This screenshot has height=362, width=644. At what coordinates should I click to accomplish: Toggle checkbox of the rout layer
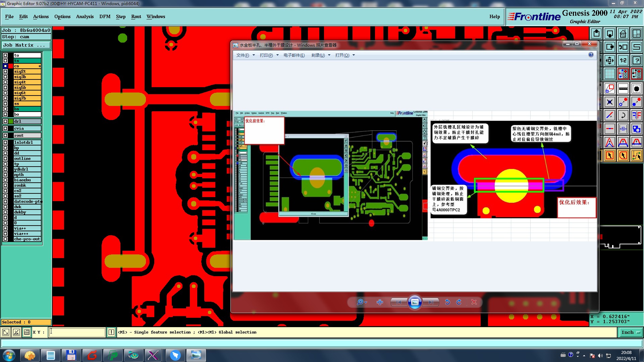(x=5, y=135)
